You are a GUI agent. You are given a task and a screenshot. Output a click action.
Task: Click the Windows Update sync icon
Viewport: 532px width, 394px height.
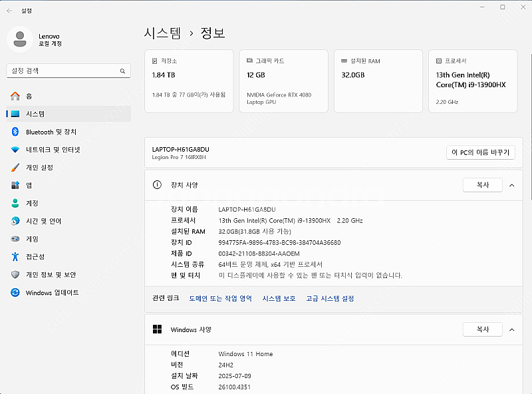pos(15,292)
